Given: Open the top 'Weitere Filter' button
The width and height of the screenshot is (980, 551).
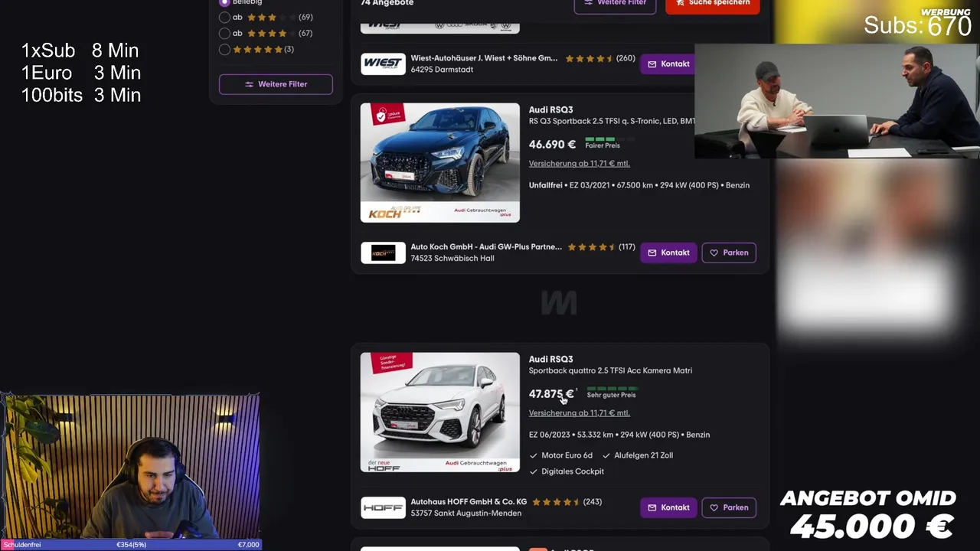Looking at the screenshot, I should click(615, 5).
